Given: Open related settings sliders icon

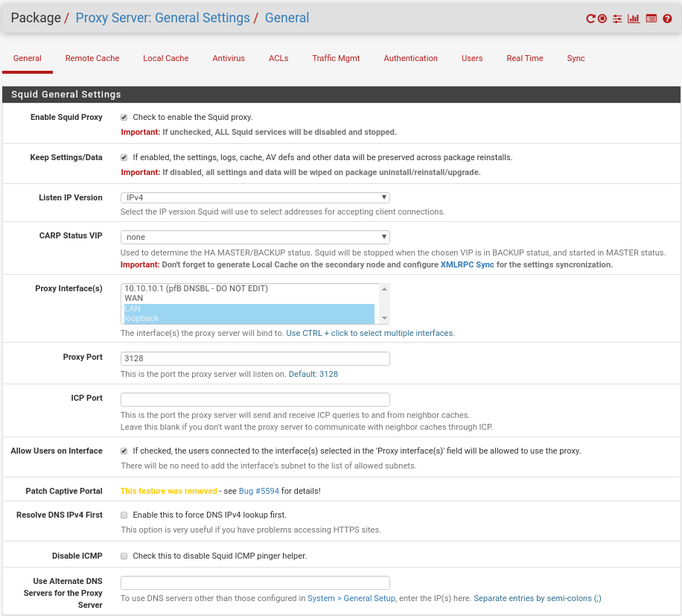Looking at the screenshot, I should pos(617,19).
